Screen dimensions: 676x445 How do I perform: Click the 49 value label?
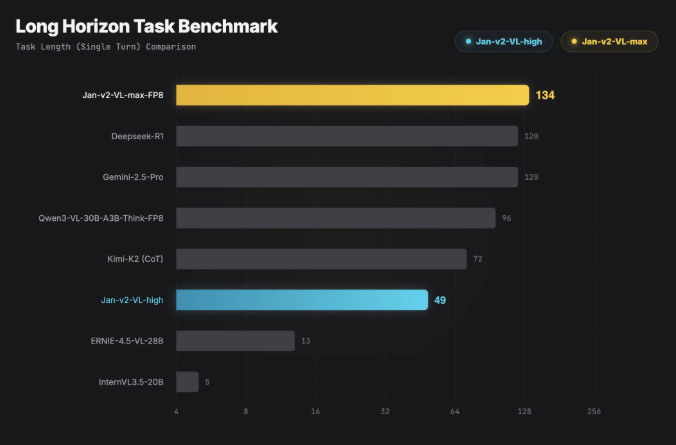(440, 300)
